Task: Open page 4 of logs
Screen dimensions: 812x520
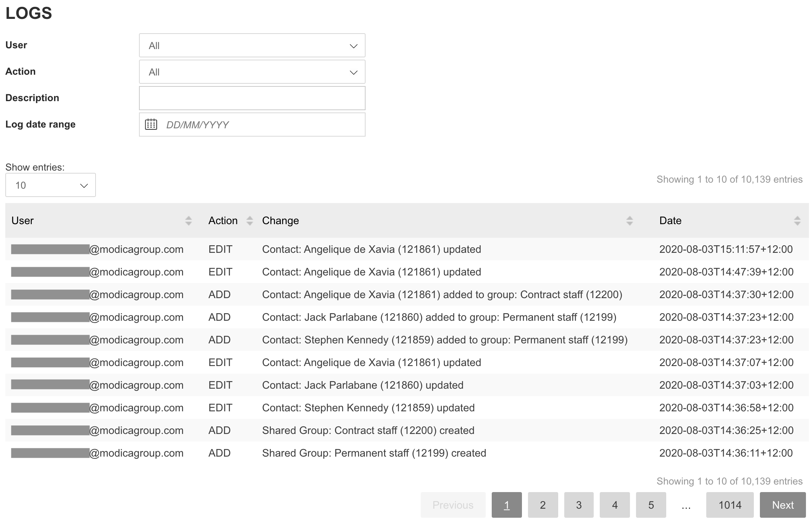Action: (614, 505)
